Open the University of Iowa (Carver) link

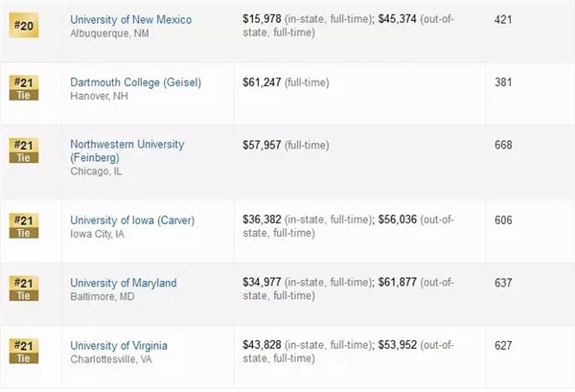pyautogui.click(x=132, y=220)
